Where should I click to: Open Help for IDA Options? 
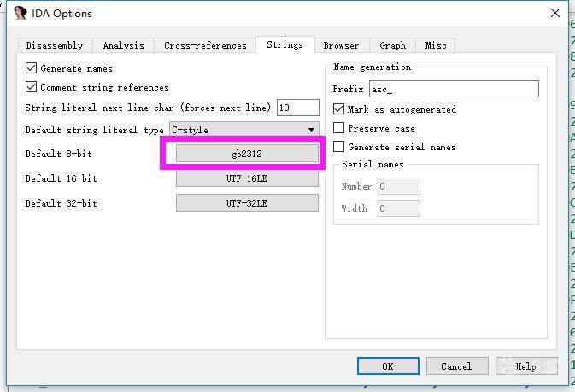click(526, 366)
